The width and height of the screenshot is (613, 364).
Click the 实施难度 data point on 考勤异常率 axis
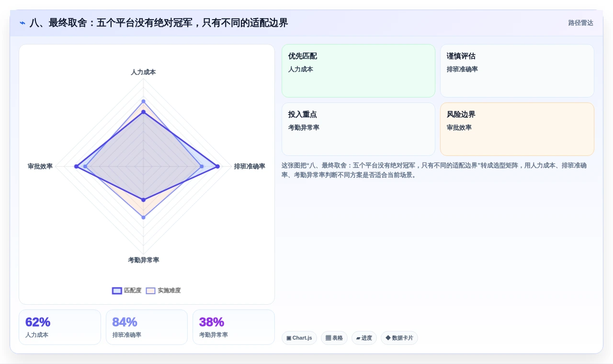pos(143,218)
